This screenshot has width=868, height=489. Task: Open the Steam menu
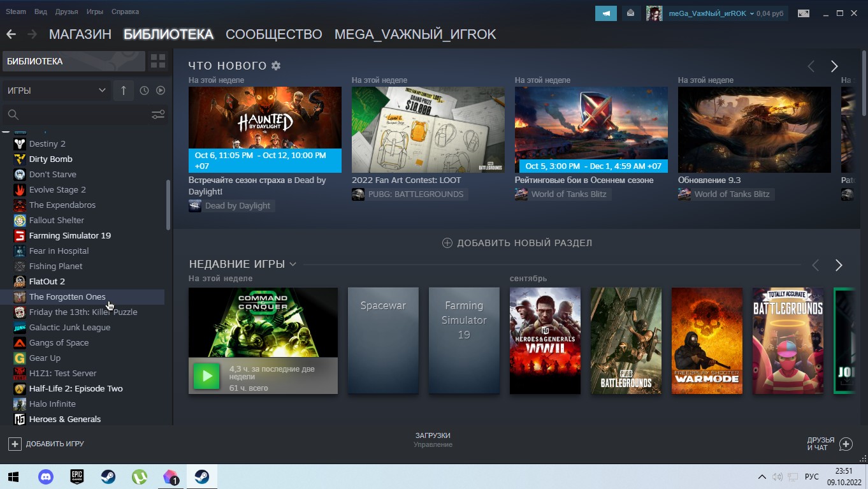[16, 11]
